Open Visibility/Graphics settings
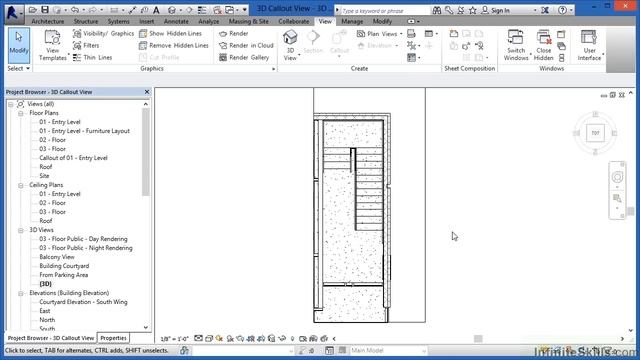 (103, 33)
